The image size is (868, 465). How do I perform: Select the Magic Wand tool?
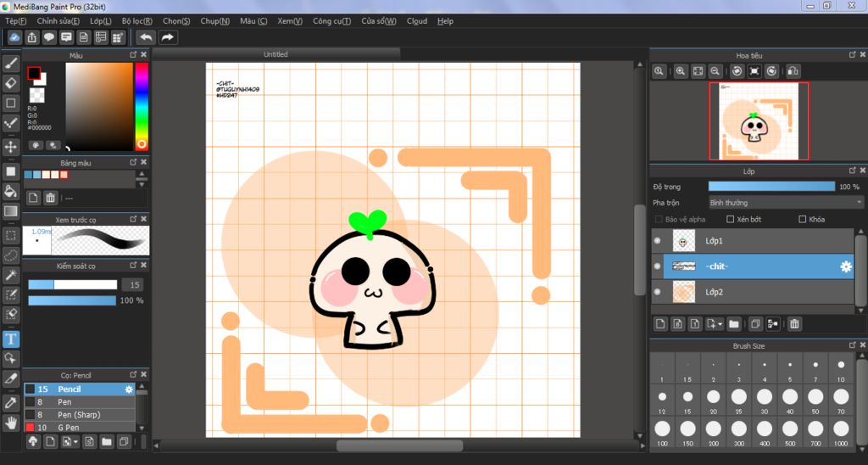click(x=10, y=274)
